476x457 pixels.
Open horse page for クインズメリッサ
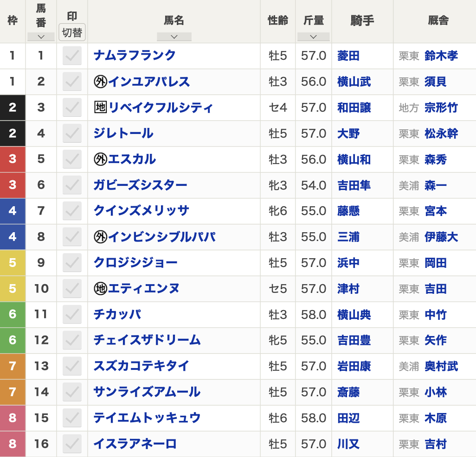click(142, 211)
